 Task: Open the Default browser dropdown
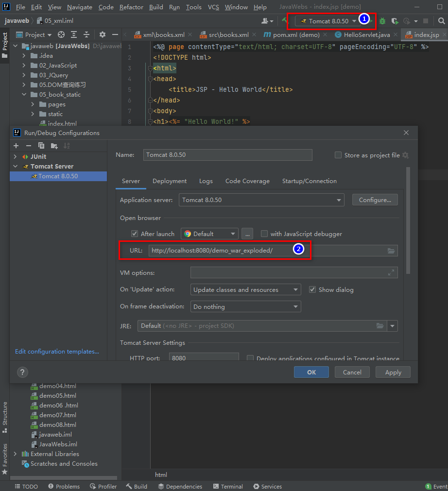point(209,234)
